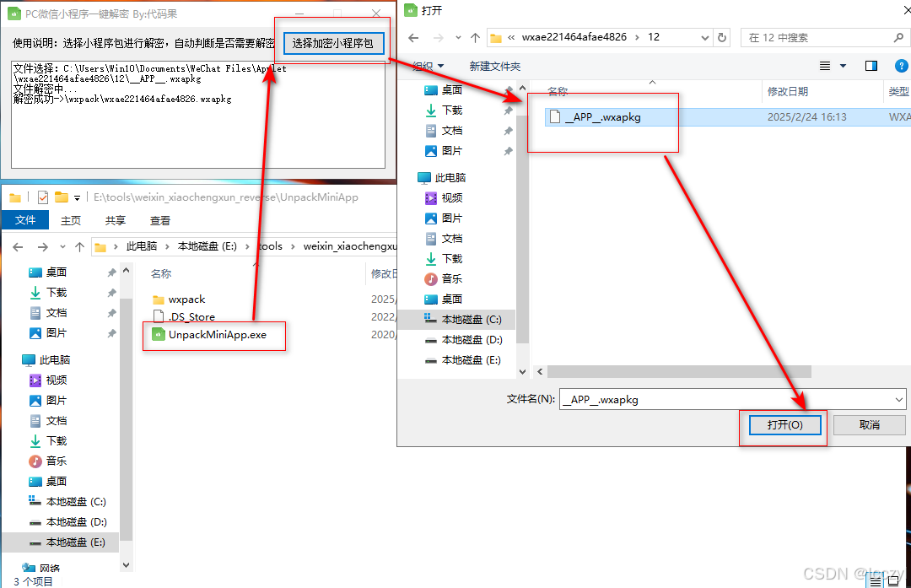This screenshot has width=911, height=588.
Task: Click 取消 button in Open dialog
Action: [x=869, y=424]
